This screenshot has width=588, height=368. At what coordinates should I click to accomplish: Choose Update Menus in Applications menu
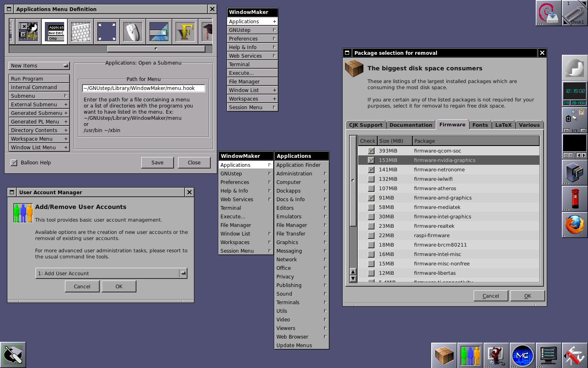pyautogui.click(x=294, y=346)
